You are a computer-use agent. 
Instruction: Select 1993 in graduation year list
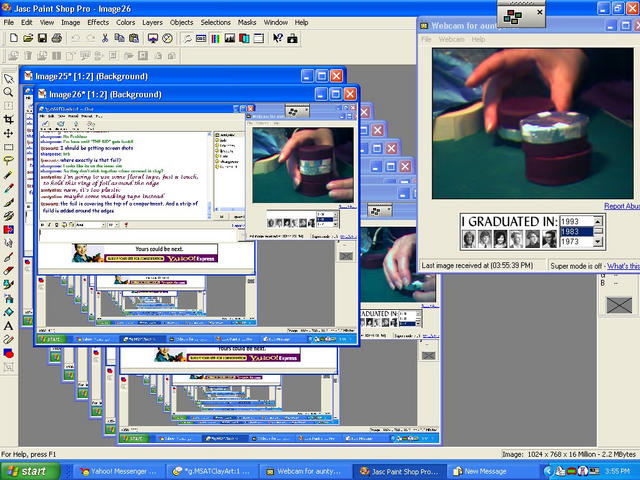(x=576, y=221)
